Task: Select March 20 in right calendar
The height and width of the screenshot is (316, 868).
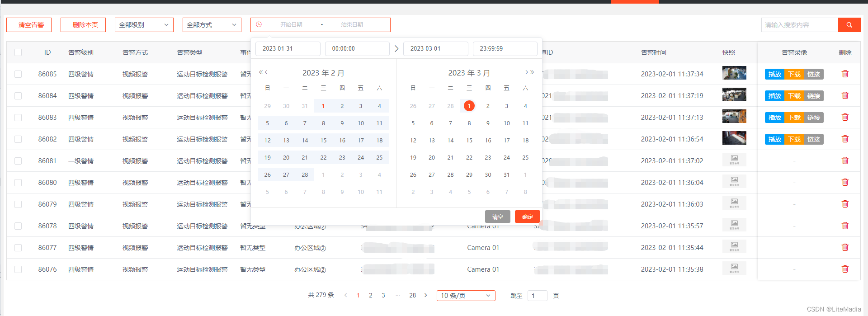Action: tap(432, 157)
